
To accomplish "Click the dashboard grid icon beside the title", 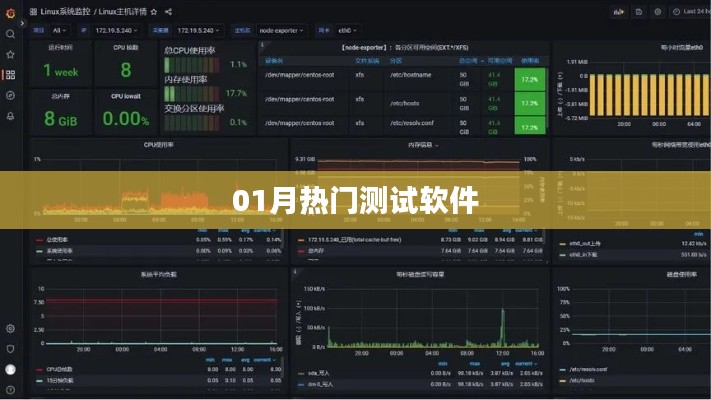I will point(34,12).
